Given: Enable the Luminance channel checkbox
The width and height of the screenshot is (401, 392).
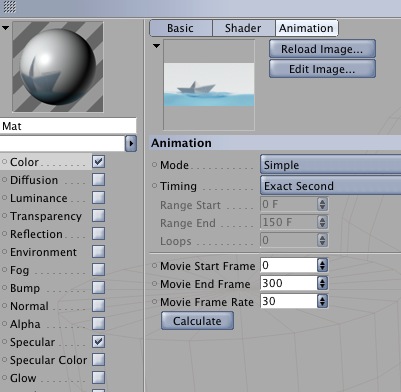Looking at the screenshot, I should point(99,198).
